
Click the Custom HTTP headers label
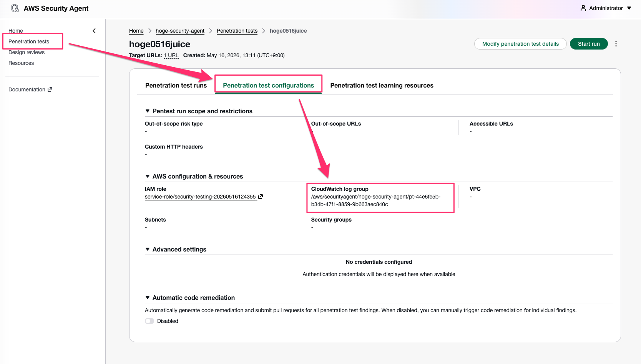point(174,147)
